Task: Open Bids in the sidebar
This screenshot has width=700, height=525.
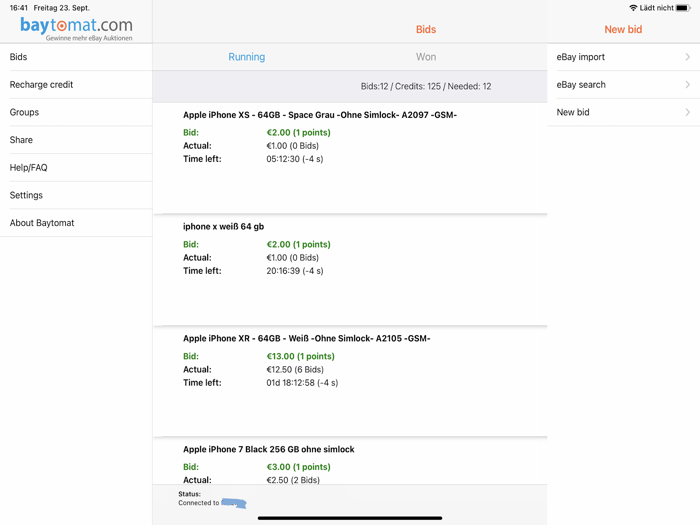Action: pyautogui.click(x=76, y=57)
